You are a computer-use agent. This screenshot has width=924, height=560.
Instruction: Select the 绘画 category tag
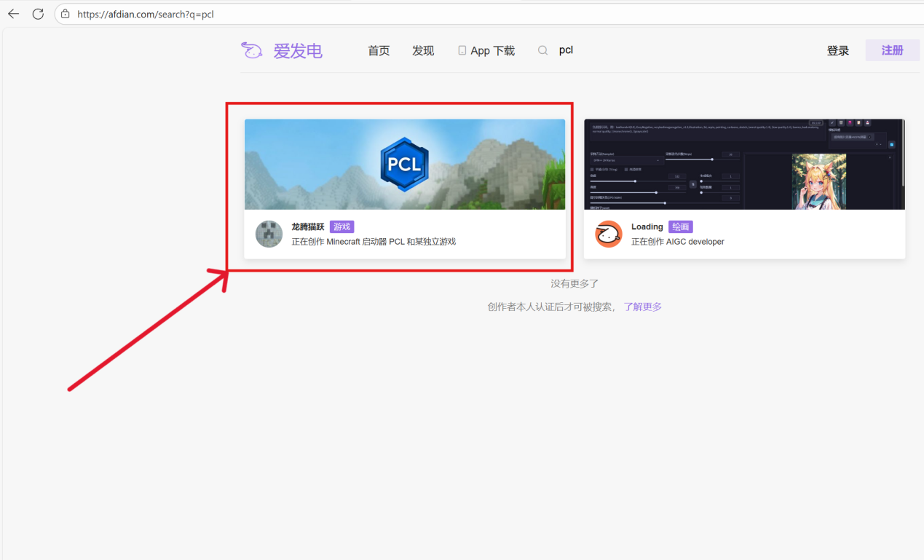coord(680,226)
